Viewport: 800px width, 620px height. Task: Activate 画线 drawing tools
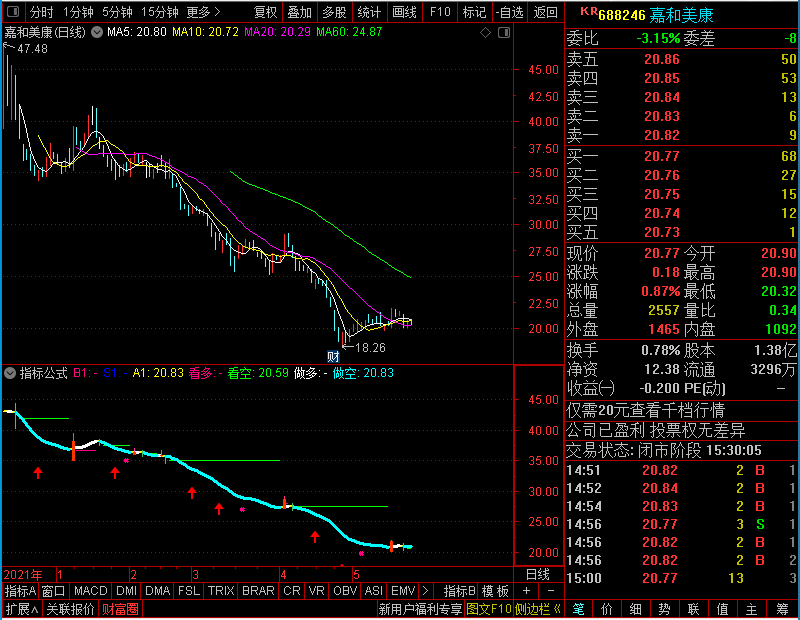click(404, 12)
